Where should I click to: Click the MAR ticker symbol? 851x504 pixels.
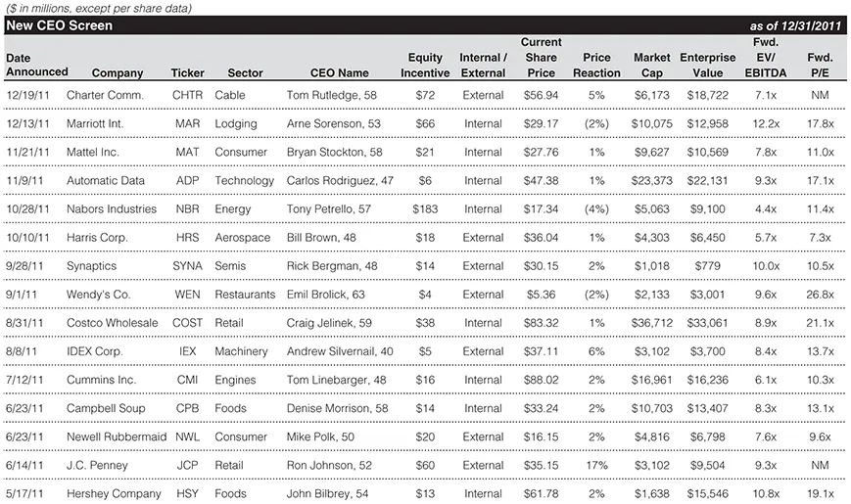[187, 124]
